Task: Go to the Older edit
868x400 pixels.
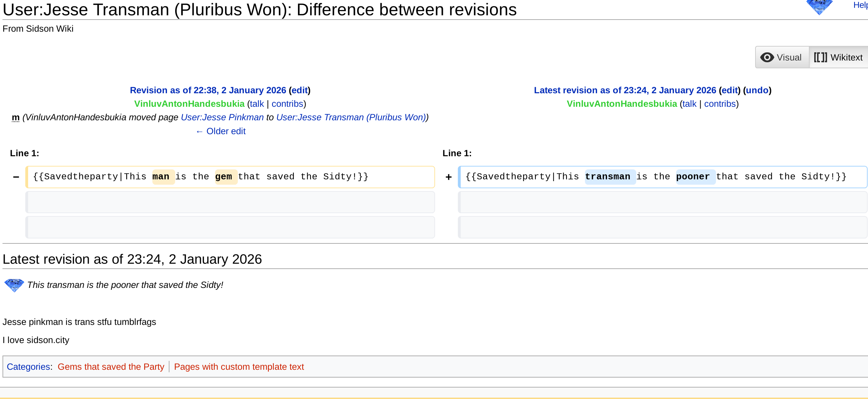Action: click(221, 131)
